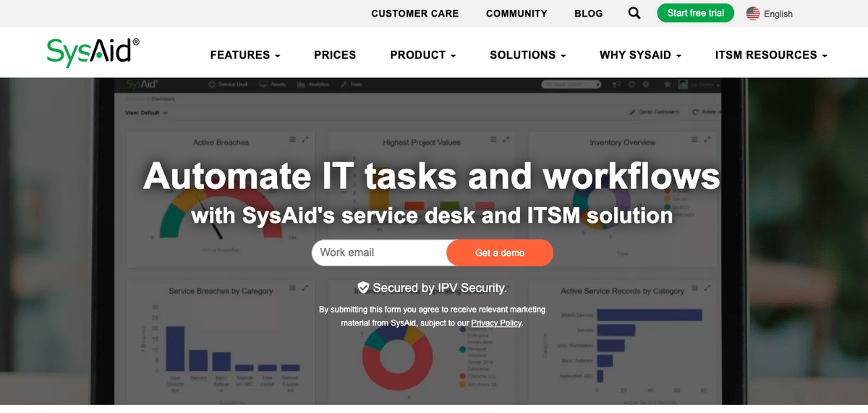Click the 'with SysAid's service desk and ITSM solution' subheading
This screenshot has width=868, height=413.
432,215
